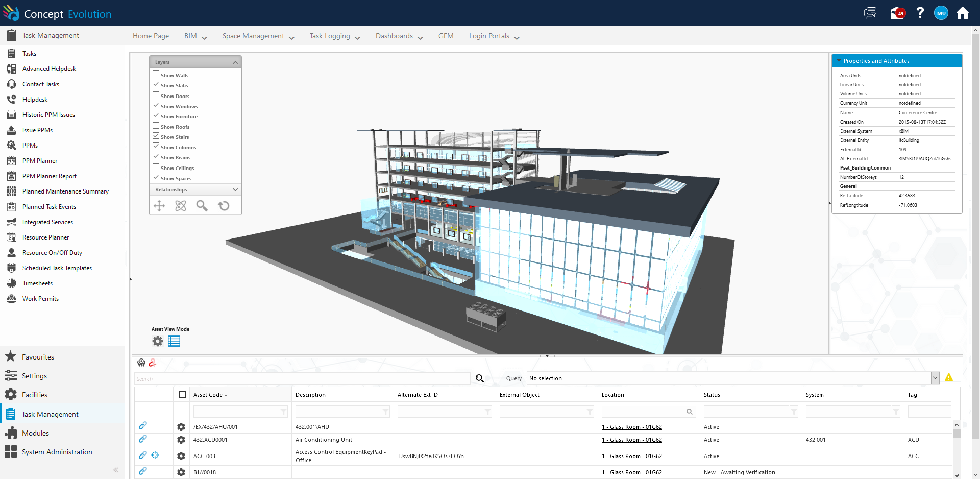
Task: Click the Glass Room location link for ACC-003
Action: 631,456
